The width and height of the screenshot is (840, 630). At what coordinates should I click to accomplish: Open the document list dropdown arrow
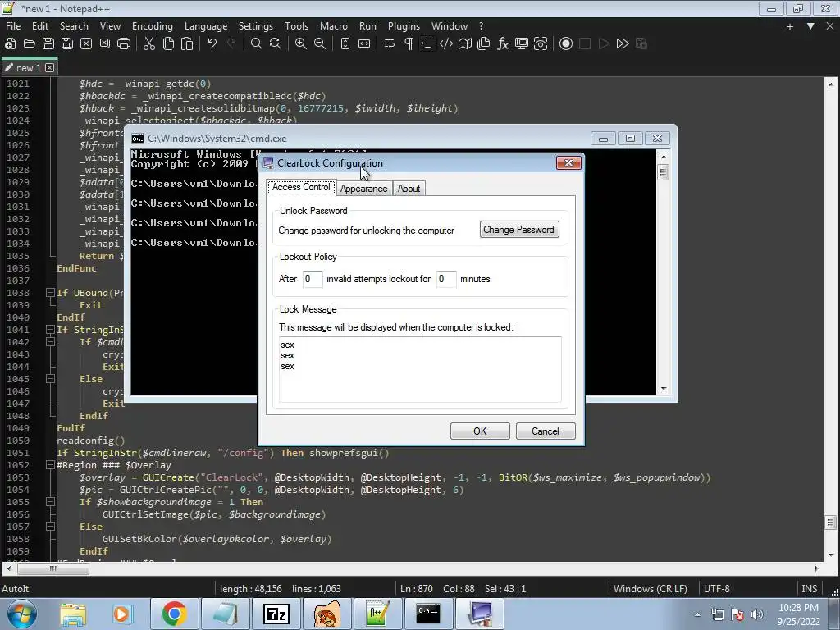[810, 26]
